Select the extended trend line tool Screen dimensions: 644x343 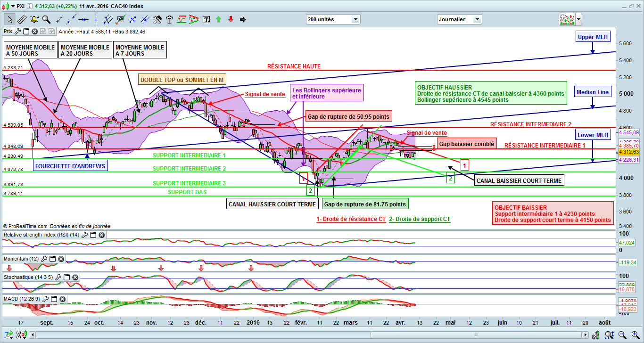pos(72,19)
